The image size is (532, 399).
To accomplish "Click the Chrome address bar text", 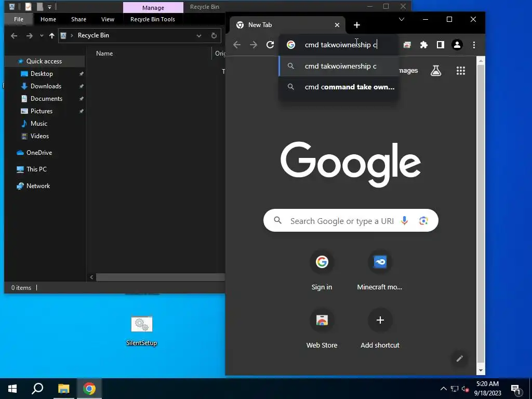I will (341, 45).
